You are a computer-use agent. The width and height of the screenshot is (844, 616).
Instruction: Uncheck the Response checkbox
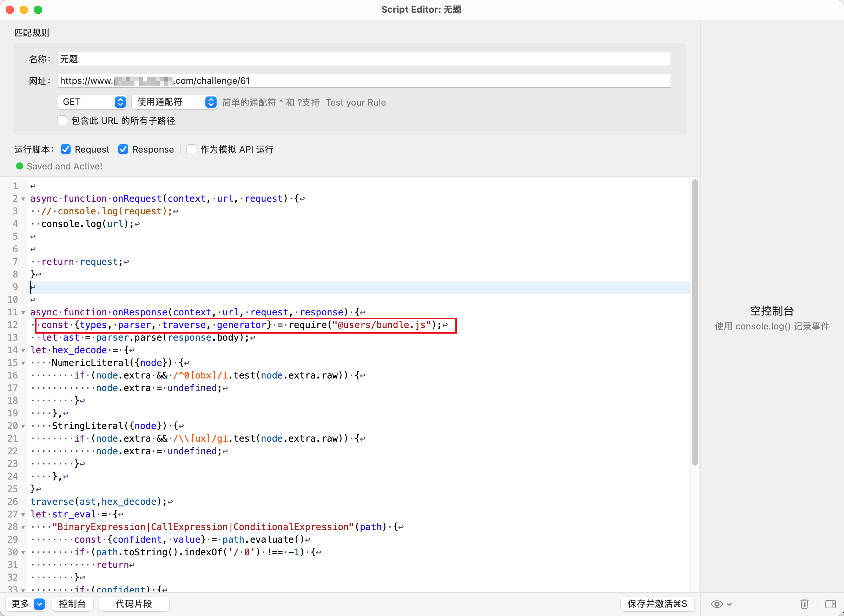click(123, 149)
